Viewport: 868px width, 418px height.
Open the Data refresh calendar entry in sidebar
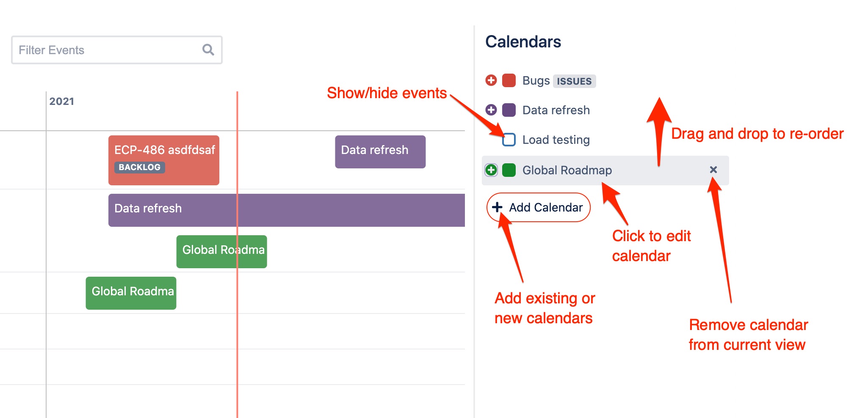point(556,110)
